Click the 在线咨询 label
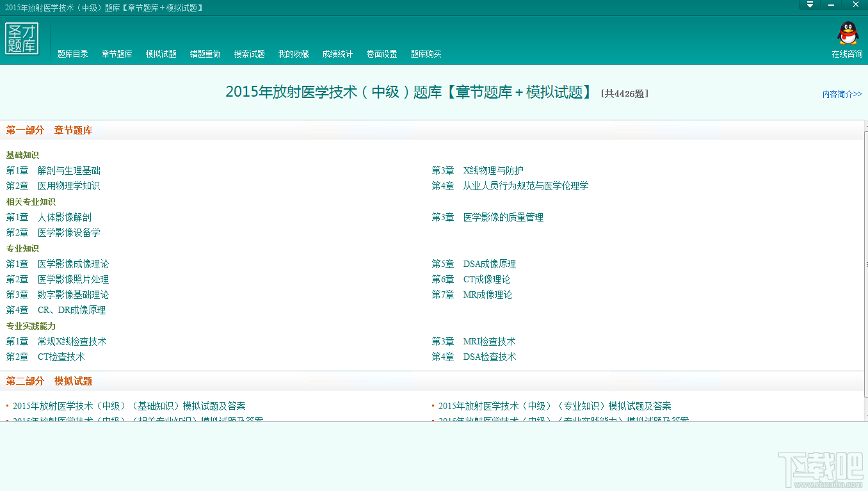The width and height of the screenshot is (868, 491). [x=848, y=54]
